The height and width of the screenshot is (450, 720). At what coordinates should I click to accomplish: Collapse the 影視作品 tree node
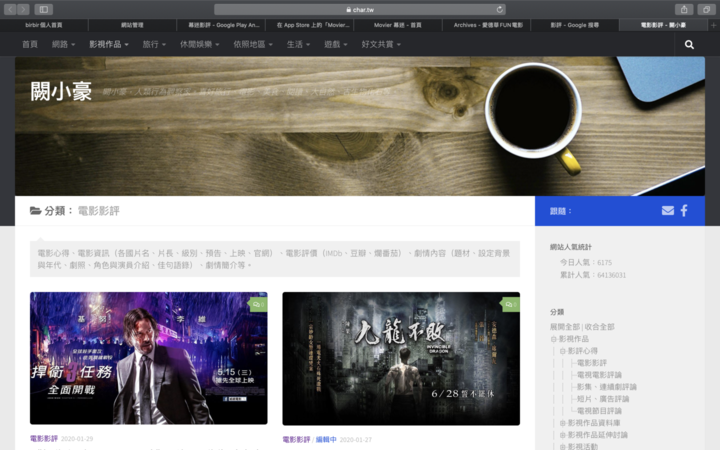pos(554,339)
